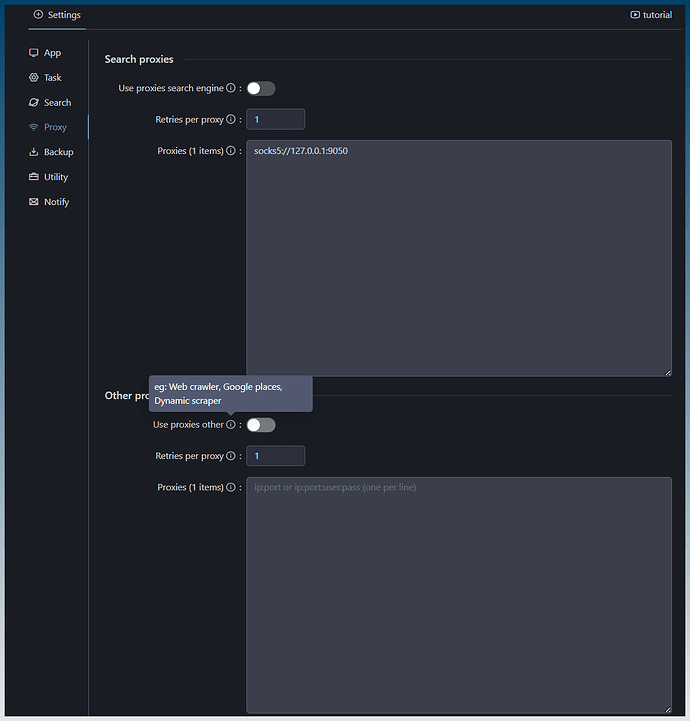Click the Backup download icon
690x721 pixels.
pos(34,152)
